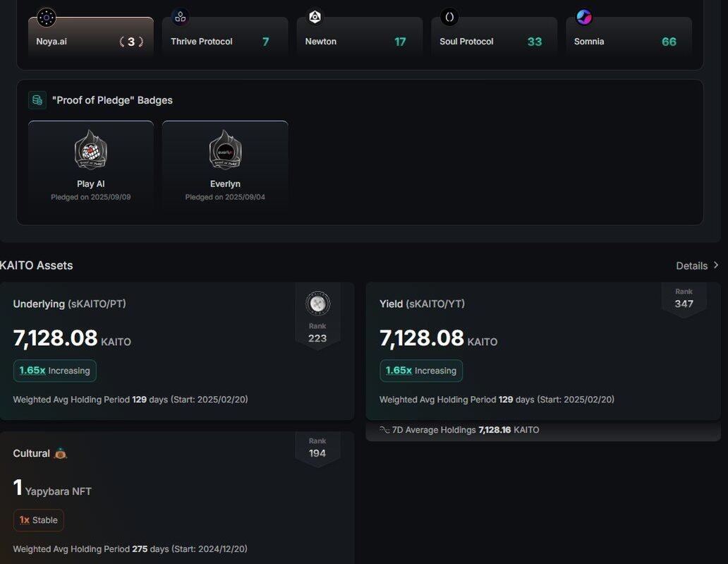
Task: Select the Play AI pledge badge card
Action: [91, 164]
